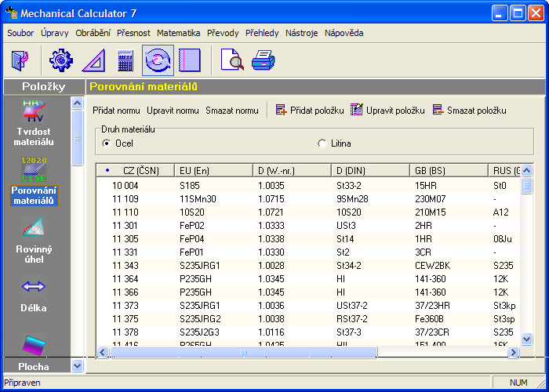549x392 pixels.
Task: Open the Nápověda menu
Action: tap(344, 33)
